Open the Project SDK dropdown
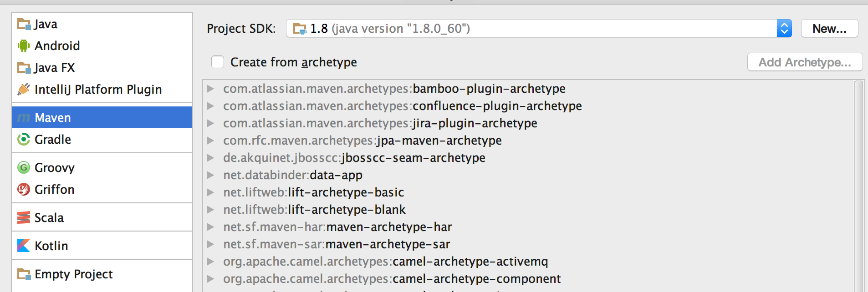 pos(539,28)
